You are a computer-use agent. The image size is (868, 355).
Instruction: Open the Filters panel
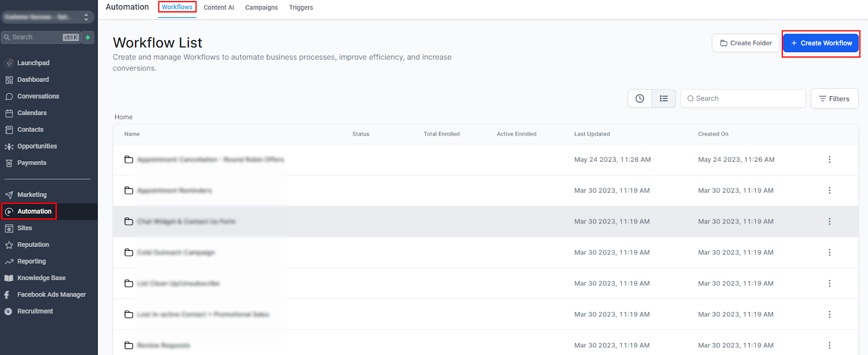[834, 99]
